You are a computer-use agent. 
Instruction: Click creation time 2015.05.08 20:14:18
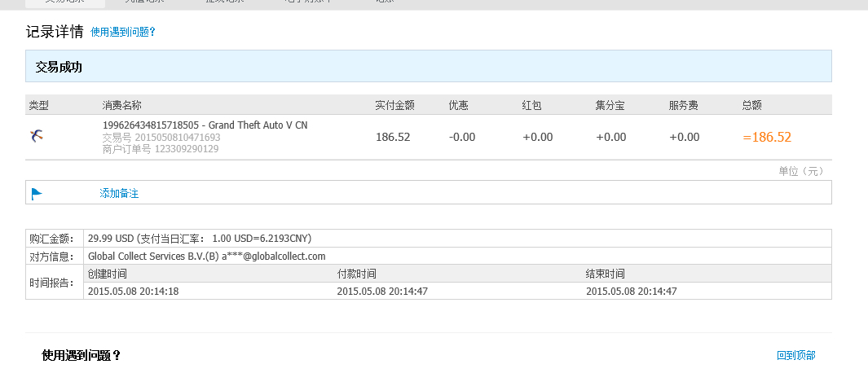(134, 291)
